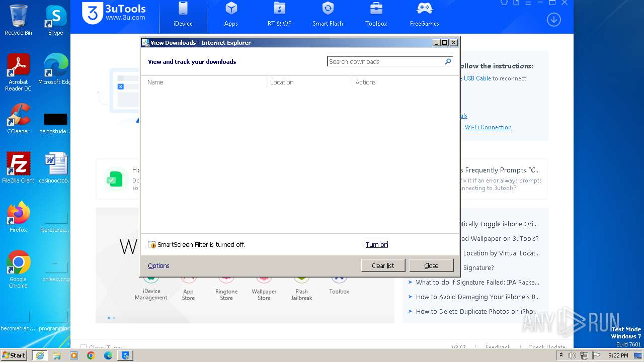Open Skype desktop shortcut
Screen dimensions: 644x362
(56, 20)
